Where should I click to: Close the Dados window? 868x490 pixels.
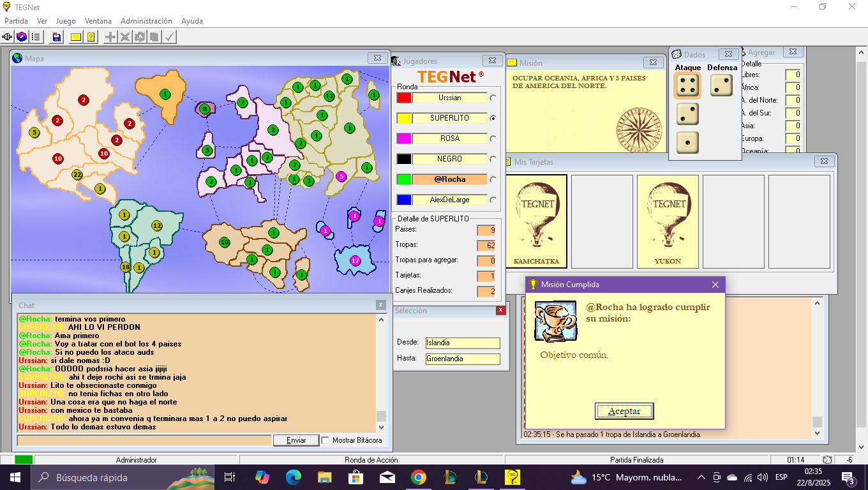coord(728,54)
